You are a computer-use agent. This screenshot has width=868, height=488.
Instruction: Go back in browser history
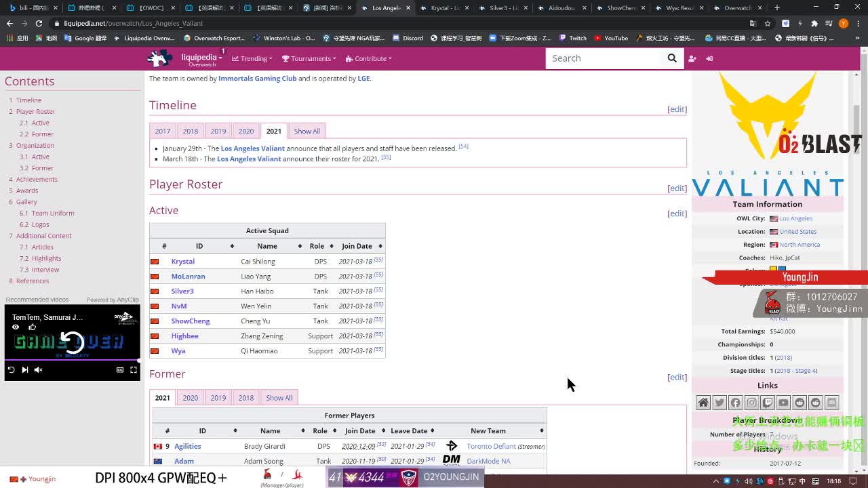click(x=9, y=23)
